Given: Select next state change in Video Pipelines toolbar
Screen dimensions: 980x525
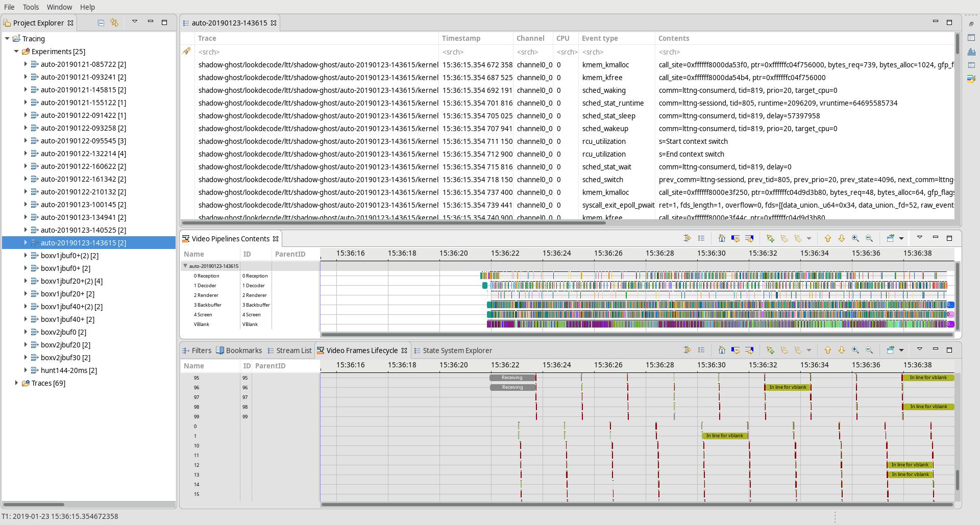Looking at the screenshot, I should [x=749, y=238].
